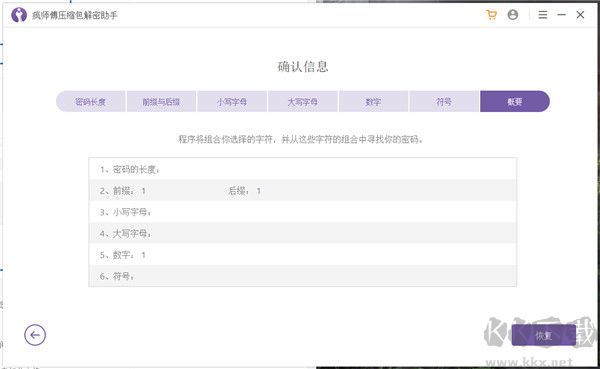Select the highlighted 概要 summary tab
This screenshot has width=600, height=369.
point(515,101)
